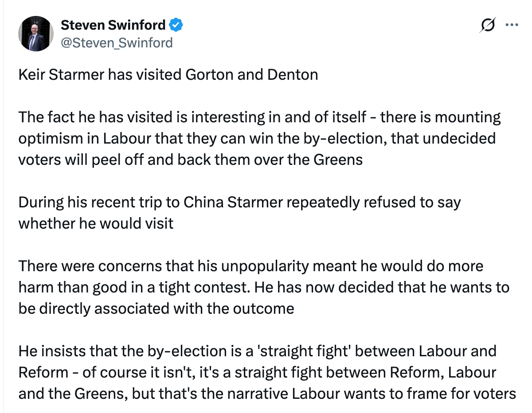Select the line starting "harm than good"
Screen dimensions: 532x413
[x=264, y=287]
